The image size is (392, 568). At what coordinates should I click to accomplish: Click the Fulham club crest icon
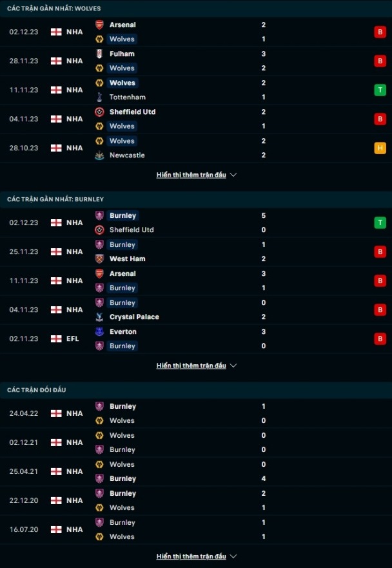coord(99,54)
